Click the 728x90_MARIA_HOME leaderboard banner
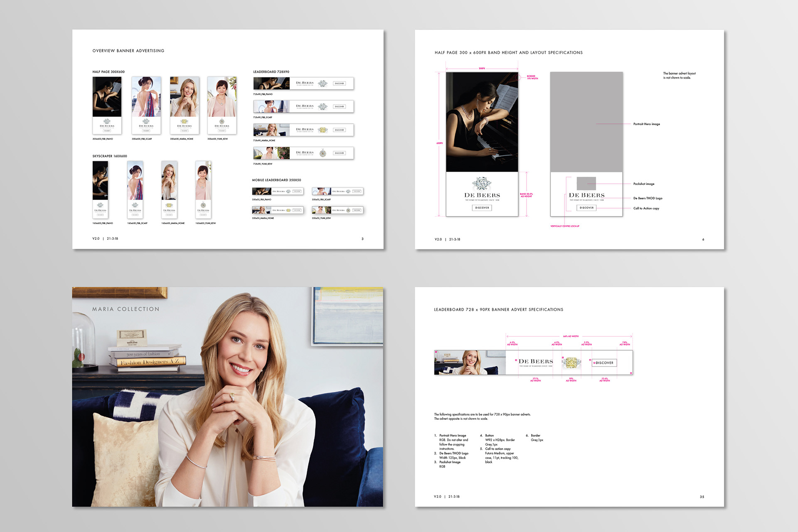Screen dimensions: 798x532 pyautogui.click(x=303, y=130)
